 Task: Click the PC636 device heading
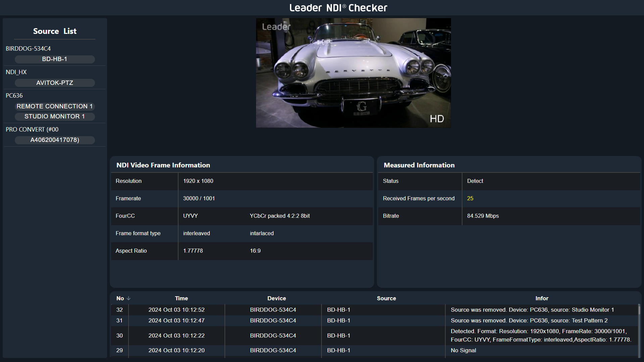point(14,96)
